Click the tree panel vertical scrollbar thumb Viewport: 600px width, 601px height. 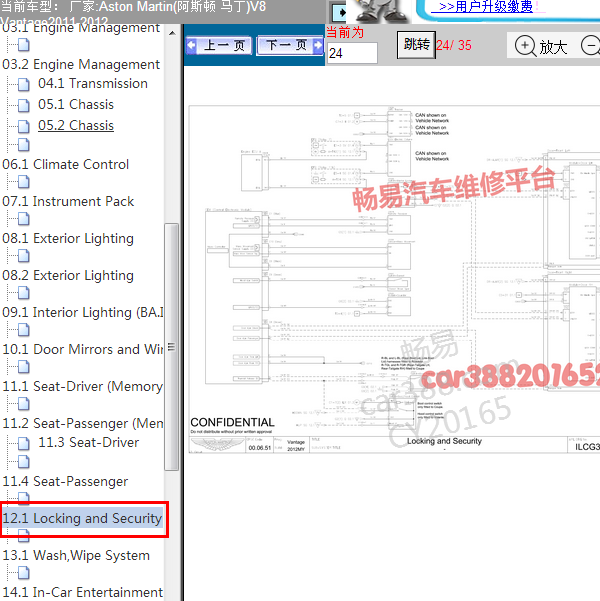pos(171,347)
